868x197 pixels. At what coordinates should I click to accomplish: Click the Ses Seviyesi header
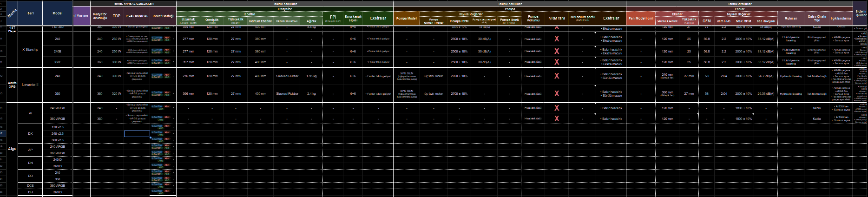pyautogui.click(x=766, y=21)
